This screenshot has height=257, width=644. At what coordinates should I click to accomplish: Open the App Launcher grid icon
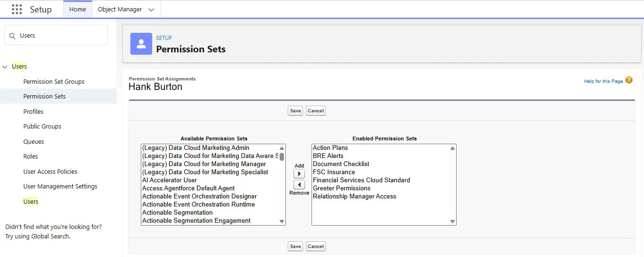[17, 10]
